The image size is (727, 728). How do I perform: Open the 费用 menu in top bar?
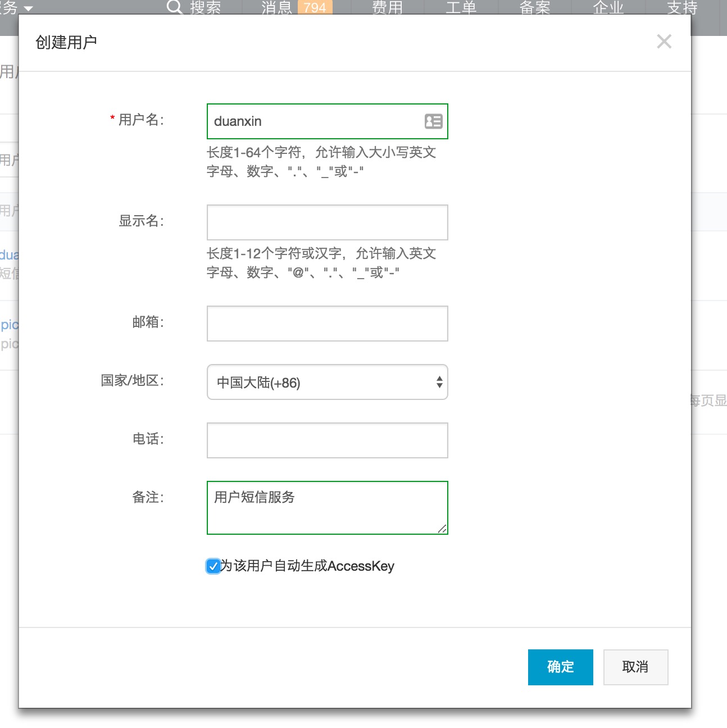pos(387,7)
